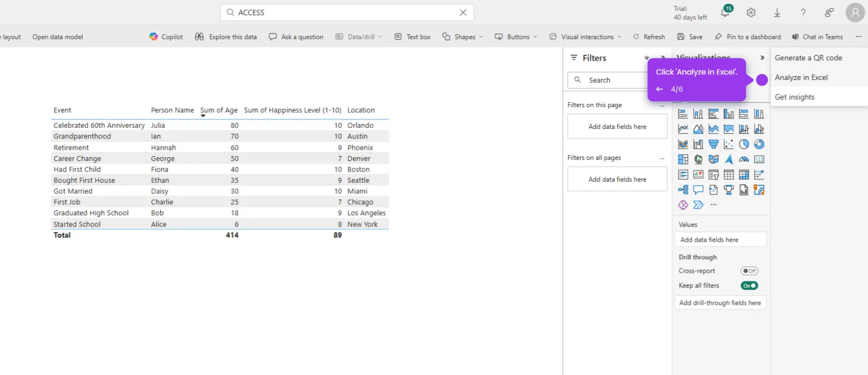Select the Donut chart visual
This screenshot has height=375, width=868.
759,144
